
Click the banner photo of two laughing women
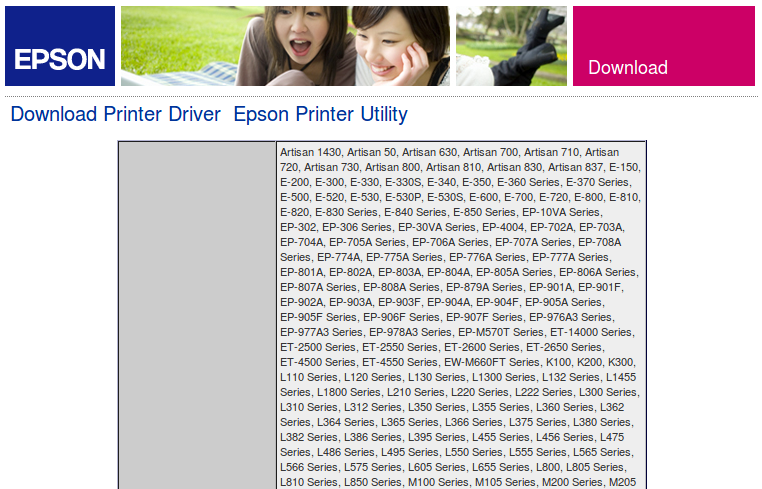pyautogui.click(x=285, y=46)
